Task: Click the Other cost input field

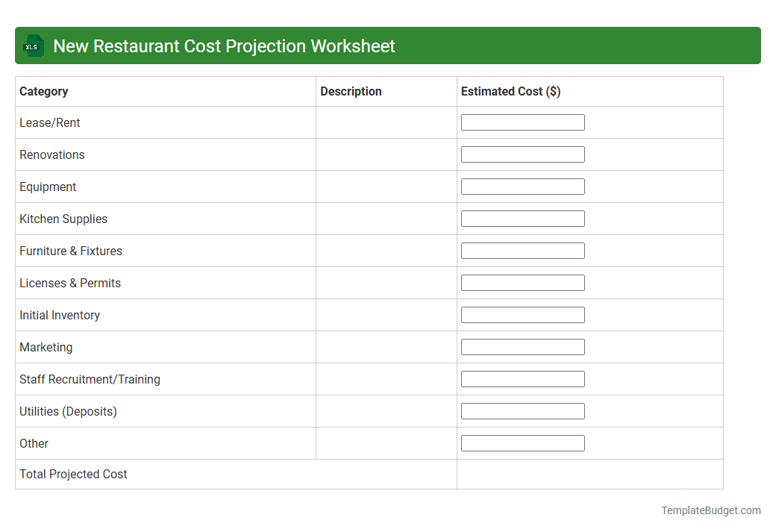Action: click(x=522, y=442)
